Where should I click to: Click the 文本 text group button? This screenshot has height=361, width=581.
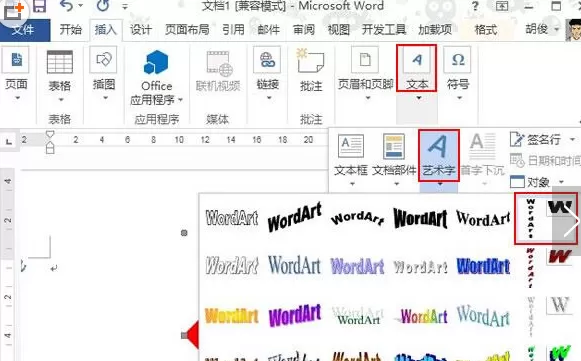tap(417, 69)
